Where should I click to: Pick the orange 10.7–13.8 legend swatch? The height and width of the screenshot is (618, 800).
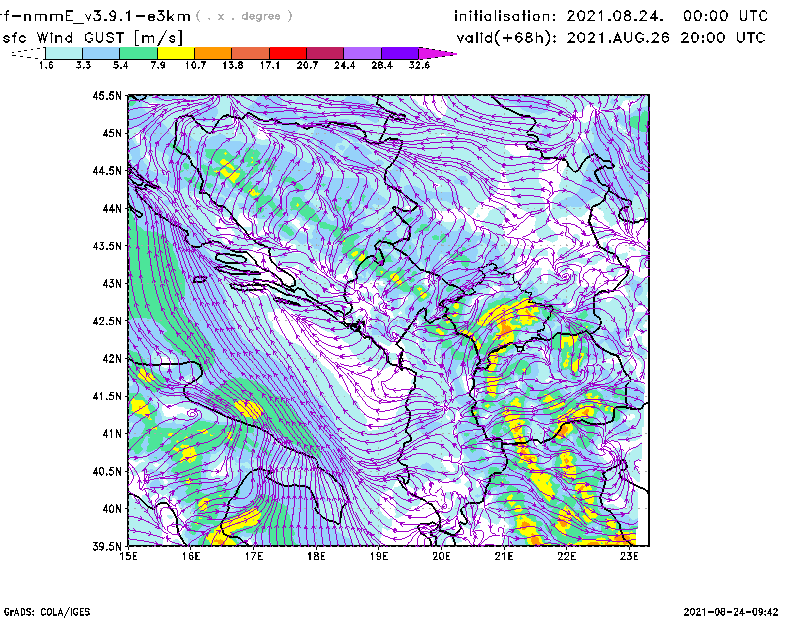213,53
